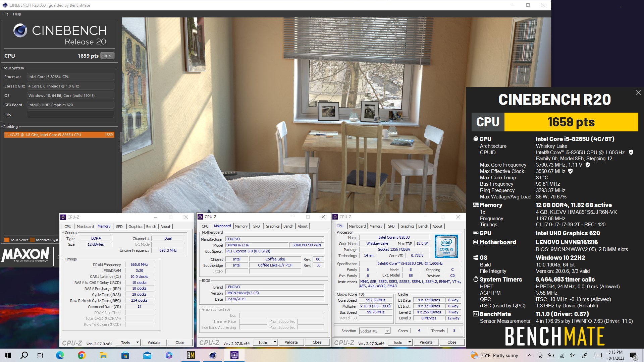
Task: Open weather widget 75°F Partly sunny
Action: (x=494, y=355)
